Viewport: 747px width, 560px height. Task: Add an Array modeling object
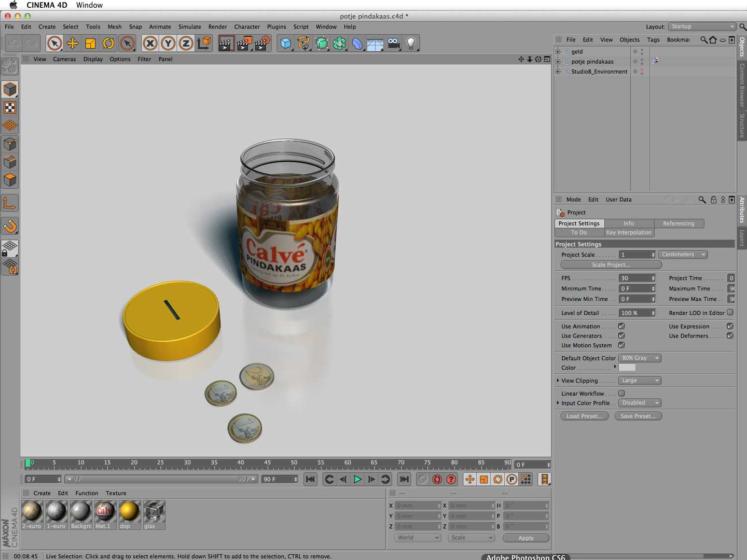pos(339,44)
